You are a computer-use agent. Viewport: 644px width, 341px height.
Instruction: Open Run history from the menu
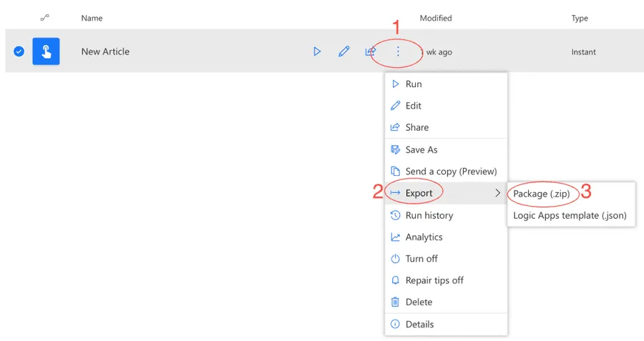click(x=429, y=215)
